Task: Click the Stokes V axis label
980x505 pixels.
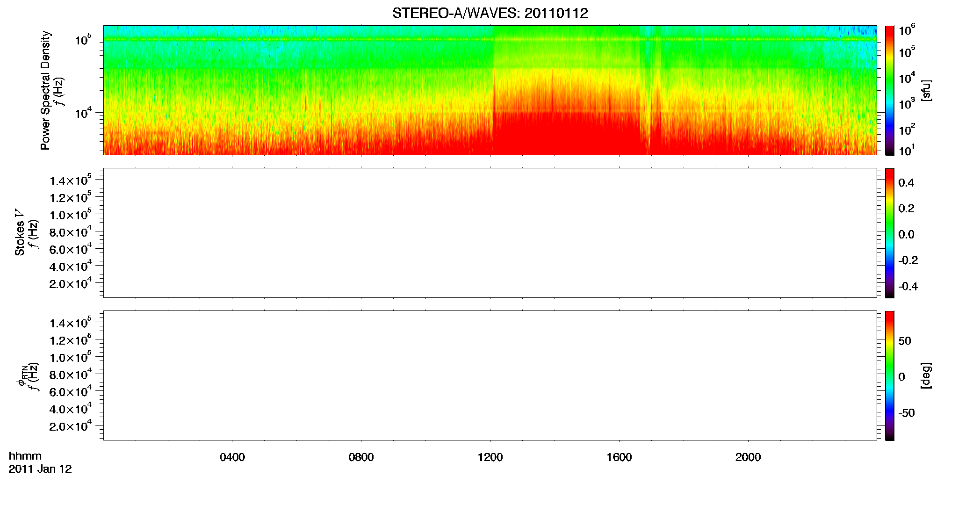Action: point(20,232)
